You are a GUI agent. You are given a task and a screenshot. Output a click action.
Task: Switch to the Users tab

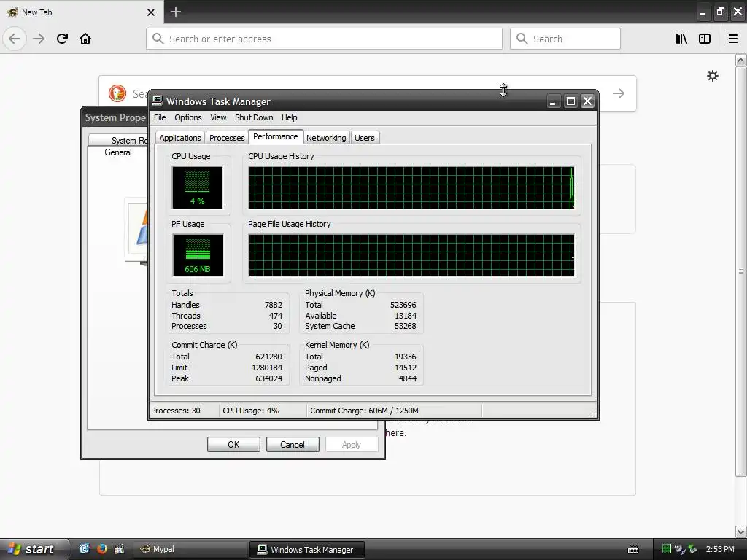coord(365,138)
